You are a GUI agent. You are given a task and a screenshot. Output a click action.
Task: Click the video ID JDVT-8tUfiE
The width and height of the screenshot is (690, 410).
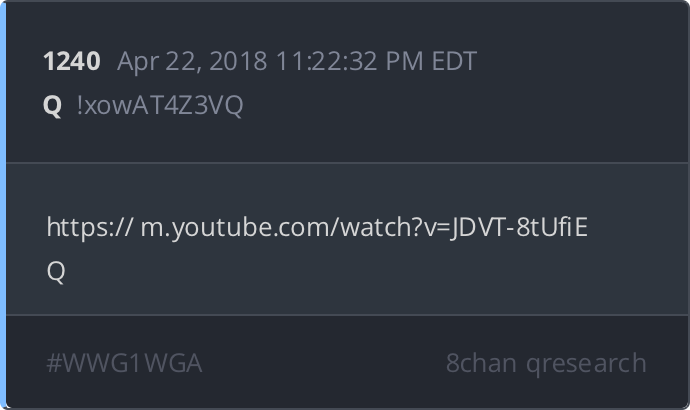coord(519,227)
